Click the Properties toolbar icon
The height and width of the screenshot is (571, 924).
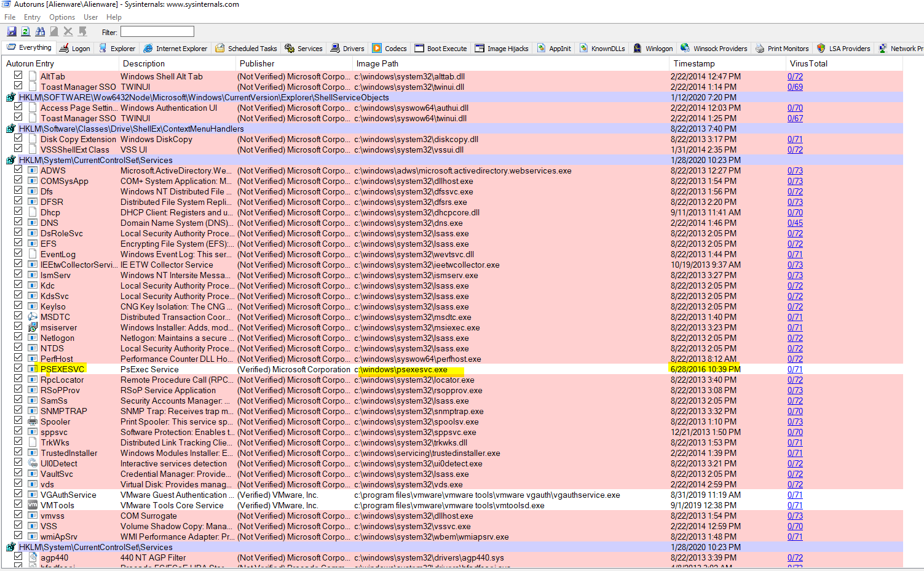(54, 31)
